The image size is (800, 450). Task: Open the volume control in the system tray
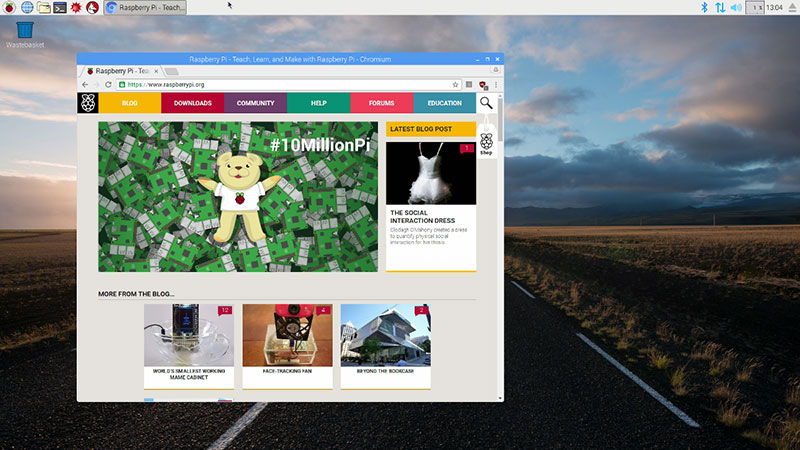click(x=736, y=7)
